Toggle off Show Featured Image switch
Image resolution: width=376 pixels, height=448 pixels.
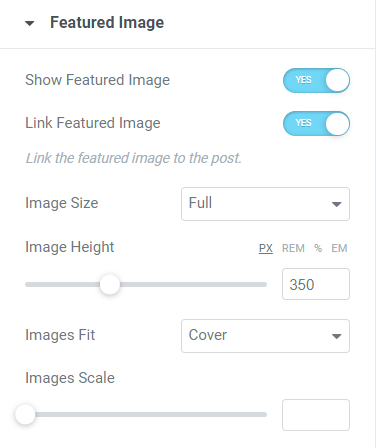(x=316, y=80)
